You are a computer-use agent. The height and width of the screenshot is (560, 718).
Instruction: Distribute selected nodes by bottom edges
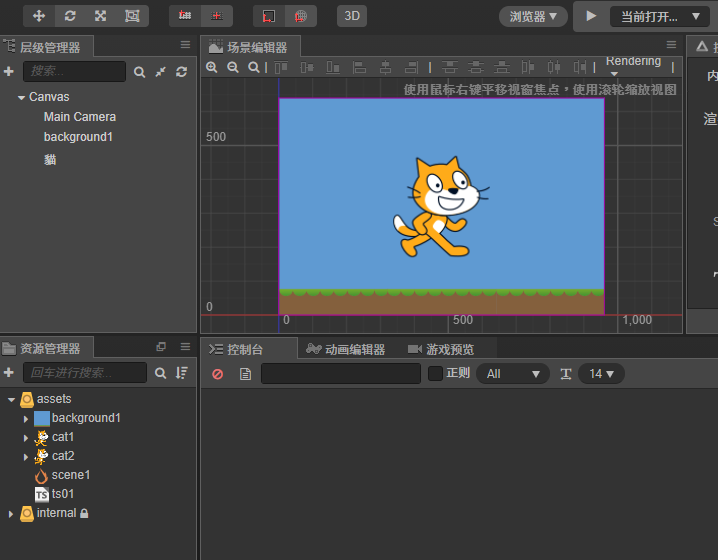point(502,68)
